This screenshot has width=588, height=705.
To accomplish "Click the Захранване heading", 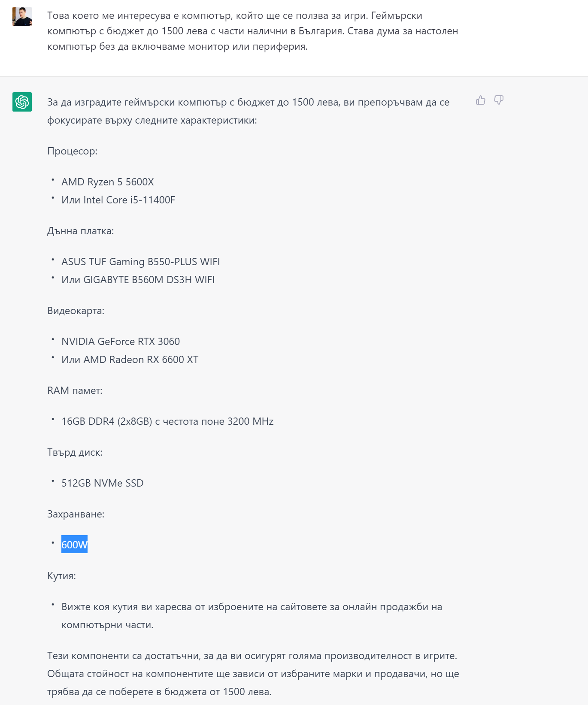I will pyautogui.click(x=76, y=514).
